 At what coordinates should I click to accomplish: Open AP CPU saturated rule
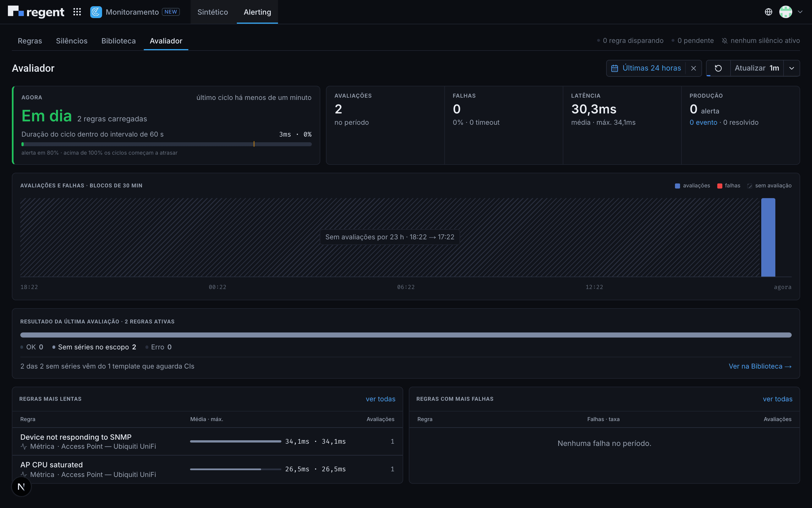coord(51,465)
